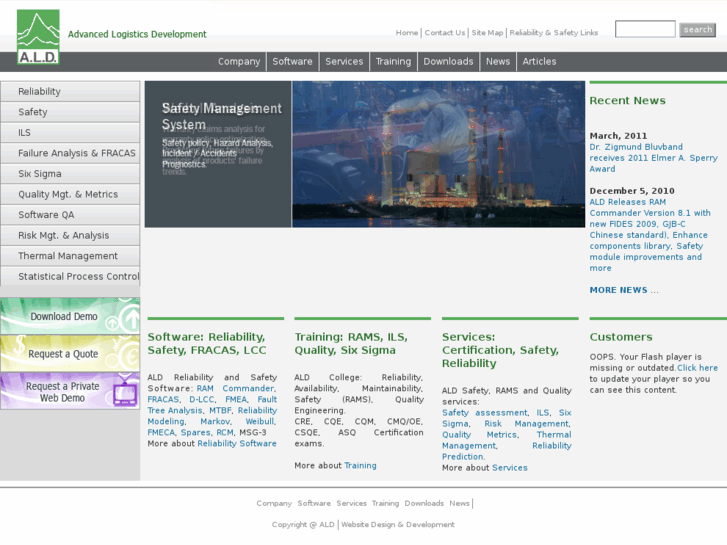Open the Downloads menu in navigation bar

(448, 62)
